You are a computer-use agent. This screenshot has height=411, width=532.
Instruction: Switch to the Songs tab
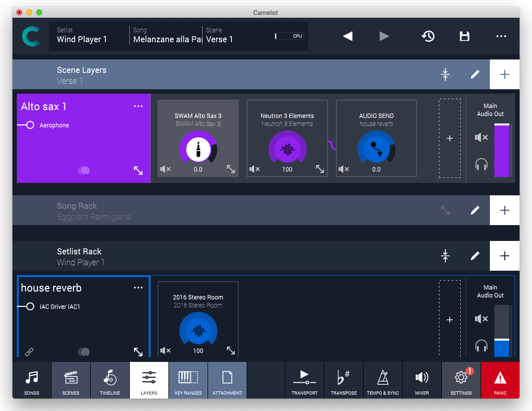tap(32, 380)
